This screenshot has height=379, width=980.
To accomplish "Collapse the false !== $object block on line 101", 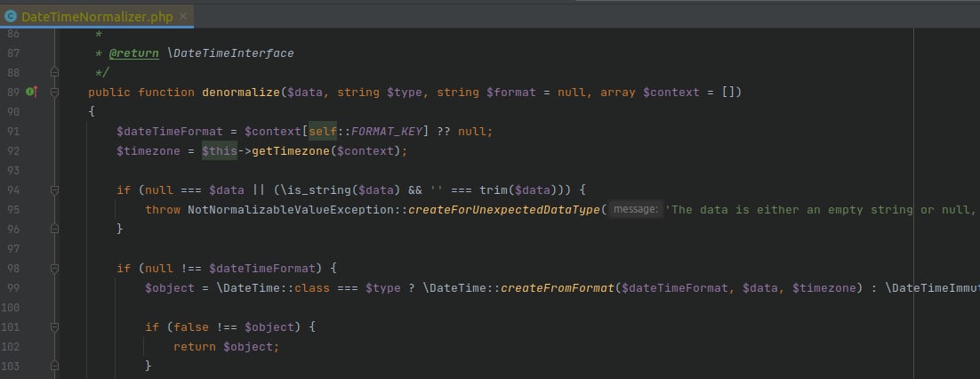I will (54, 327).
